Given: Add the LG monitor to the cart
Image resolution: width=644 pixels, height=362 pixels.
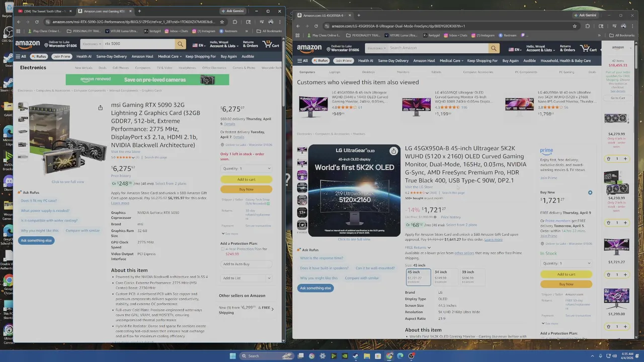Looking at the screenshot, I should pyautogui.click(x=566, y=274).
